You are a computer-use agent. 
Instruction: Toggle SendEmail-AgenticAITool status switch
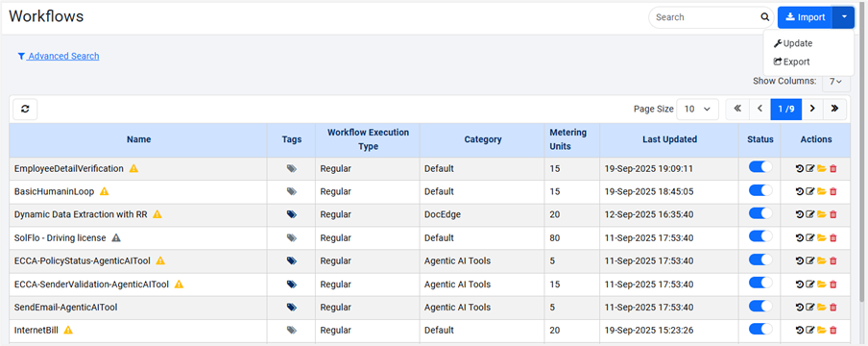(x=760, y=306)
